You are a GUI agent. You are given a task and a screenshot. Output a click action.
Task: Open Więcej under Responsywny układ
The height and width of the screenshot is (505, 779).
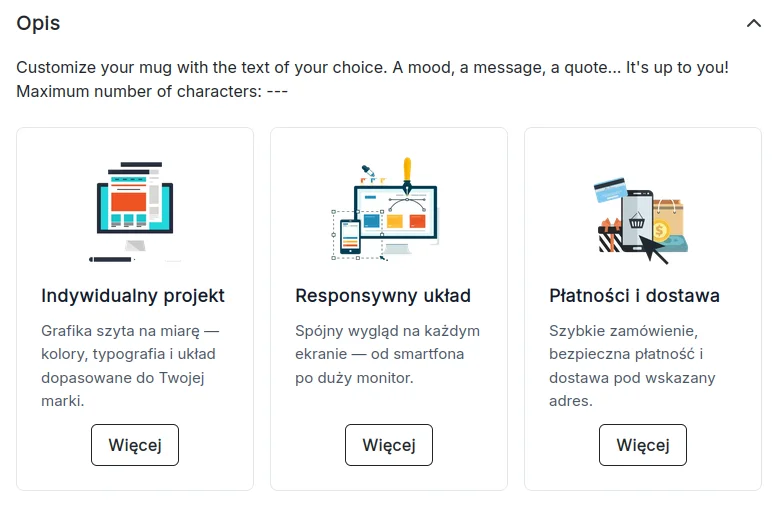pos(389,445)
